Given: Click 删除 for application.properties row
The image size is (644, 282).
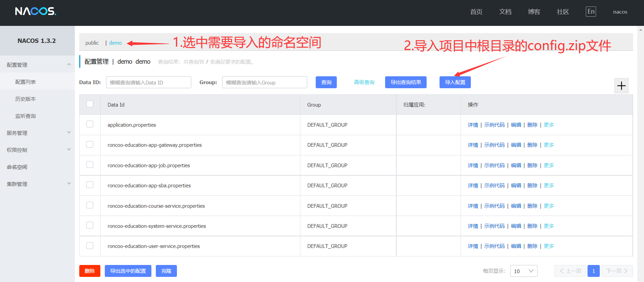Looking at the screenshot, I should [532, 125].
